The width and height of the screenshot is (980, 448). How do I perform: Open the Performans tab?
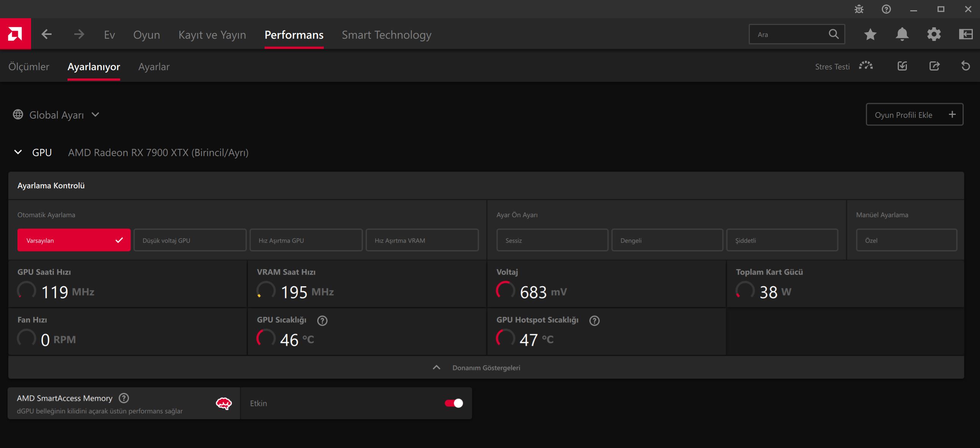click(x=294, y=34)
